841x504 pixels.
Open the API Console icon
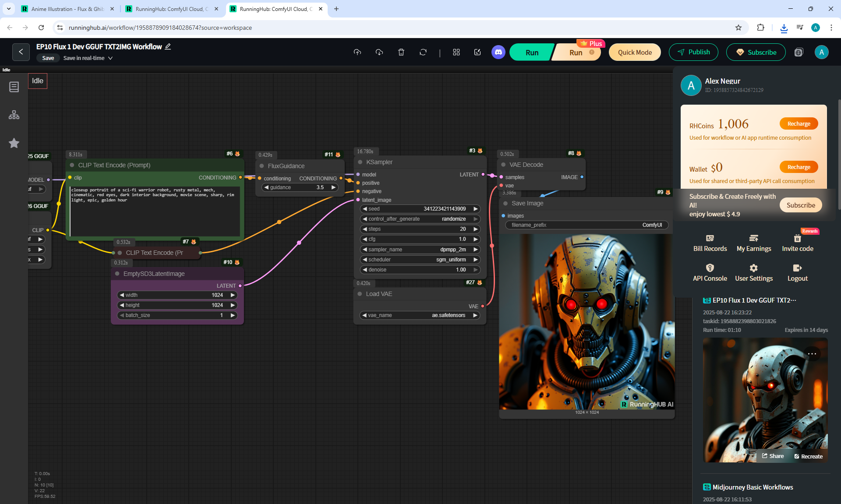[x=710, y=268]
